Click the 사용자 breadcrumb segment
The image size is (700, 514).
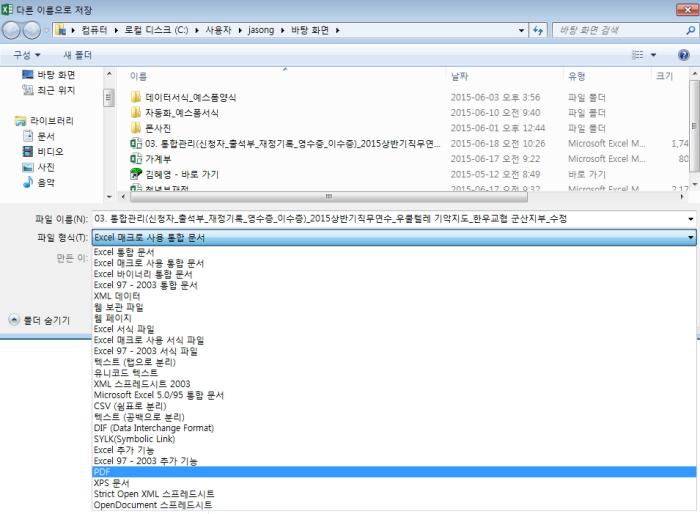pyautogui.click(x=218, y=30)
